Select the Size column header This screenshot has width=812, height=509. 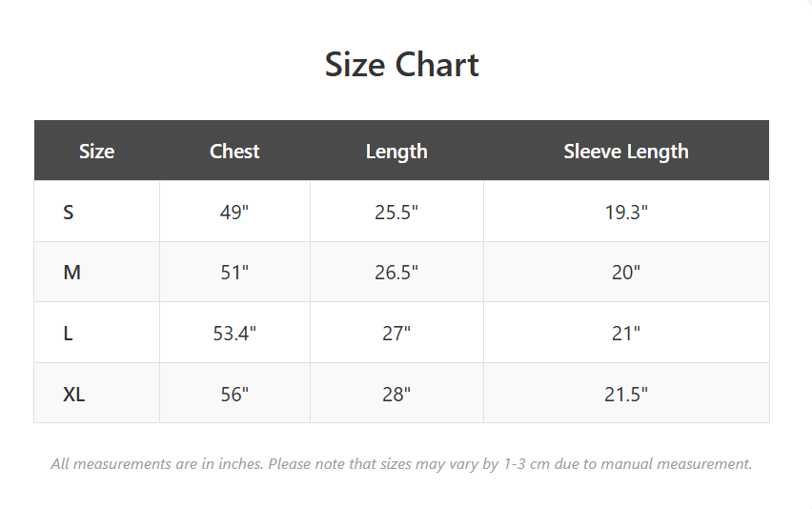coord(96,151)
